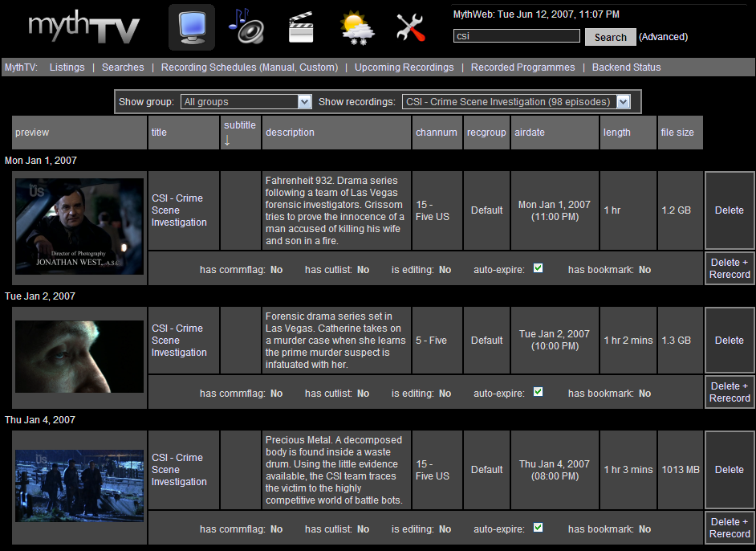Sort by the recgroup column header
Viewport: 756px width, 551px height.
coord(486,133)
